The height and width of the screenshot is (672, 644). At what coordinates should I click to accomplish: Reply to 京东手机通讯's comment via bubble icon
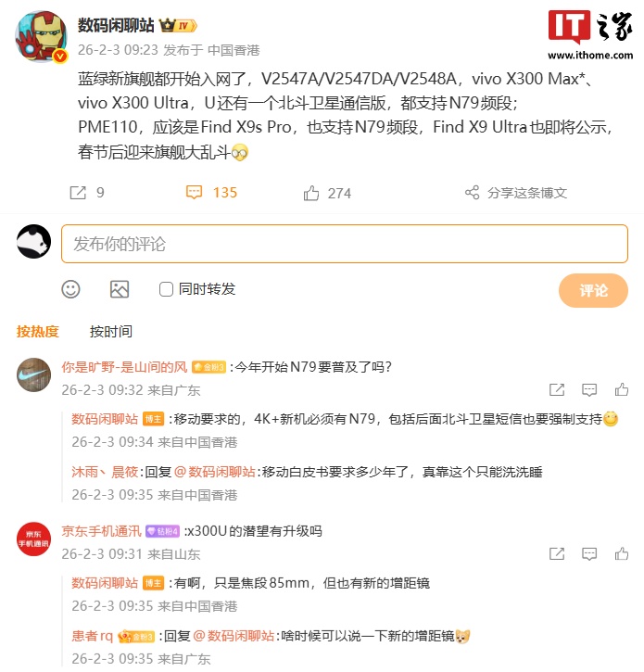pyautogui.click(x=589, y=553)
